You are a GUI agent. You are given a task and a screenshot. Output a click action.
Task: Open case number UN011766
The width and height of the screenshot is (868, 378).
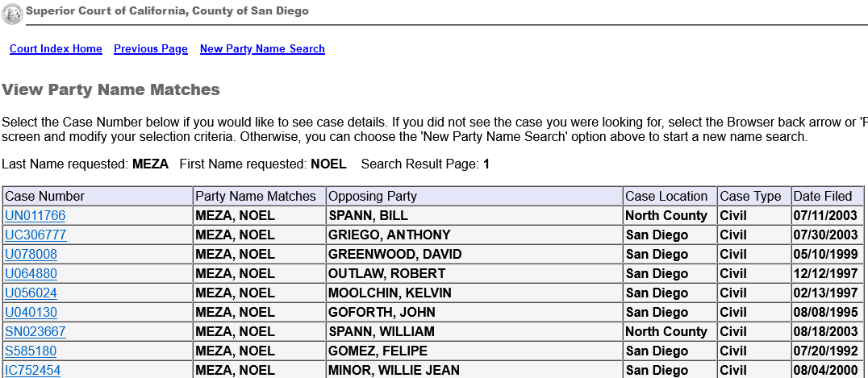click(x=35, y=215)
